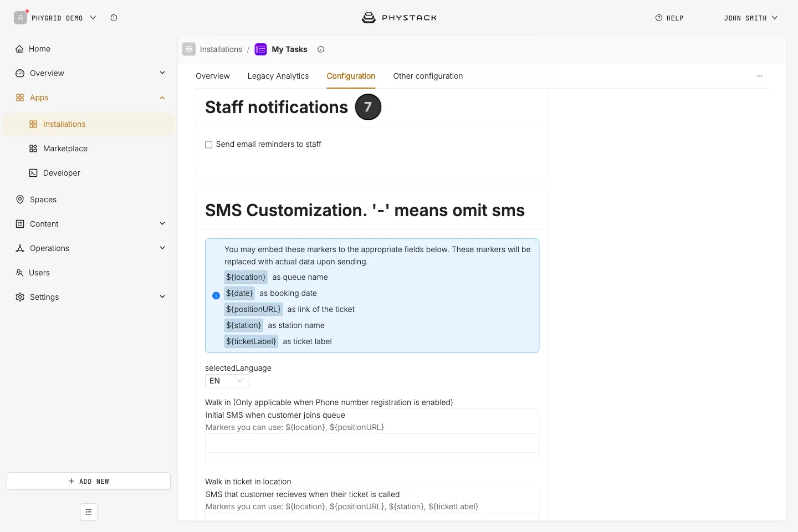Screen dimensions: 798x532
Task: Click the Installations breadcrumb grid icon
Action: pyautogui.click(x=189, y=49)
